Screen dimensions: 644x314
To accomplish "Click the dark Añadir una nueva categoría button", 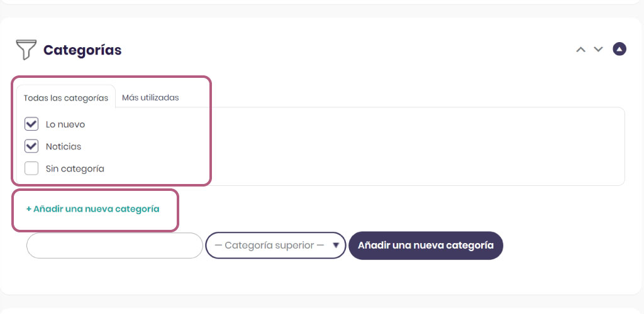I will (426, 246).
